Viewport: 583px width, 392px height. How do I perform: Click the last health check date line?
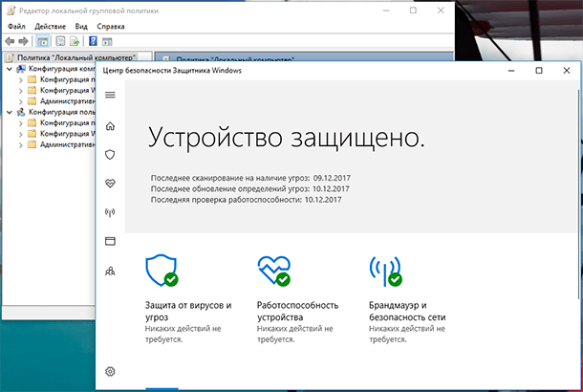click(x=246, y=200)
